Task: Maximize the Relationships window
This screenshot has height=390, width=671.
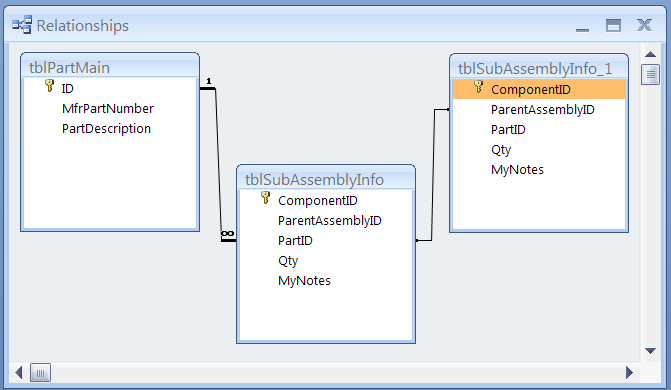Action: 613,25
